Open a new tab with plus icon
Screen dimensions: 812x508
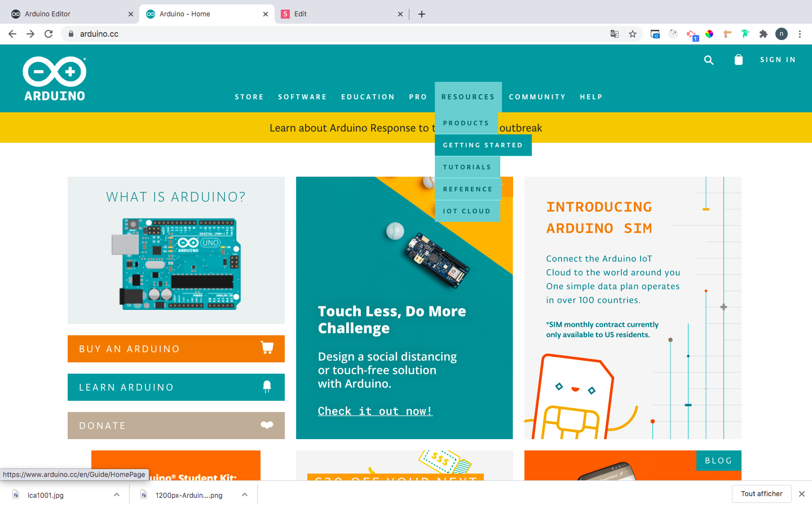pos(422,14)
